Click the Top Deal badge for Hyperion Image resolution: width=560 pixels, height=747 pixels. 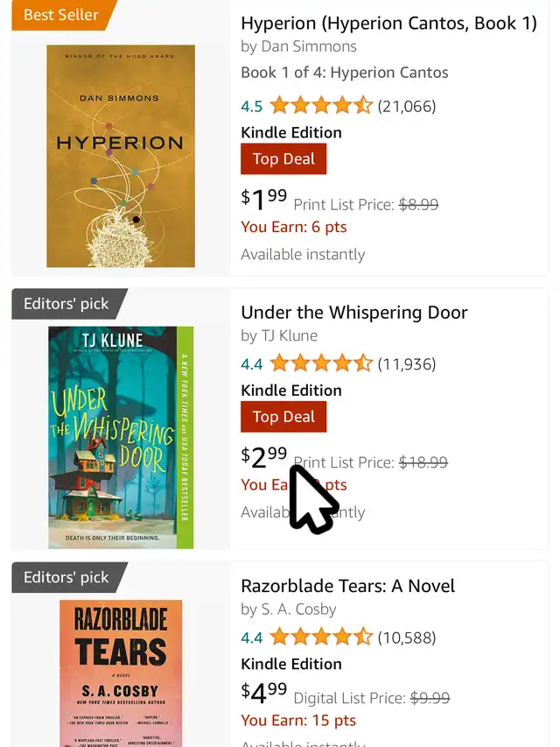pyautogui.click(x=283, y=159)
